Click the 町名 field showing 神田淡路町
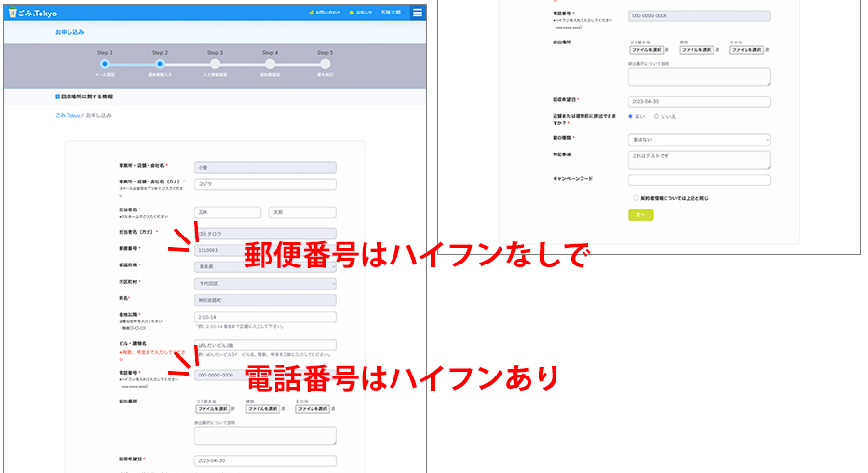This screenshot has width=868, height=473. [264, 300]
